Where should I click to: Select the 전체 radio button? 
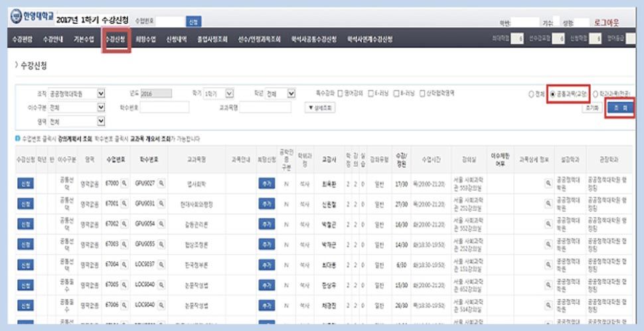click(530, 94)
